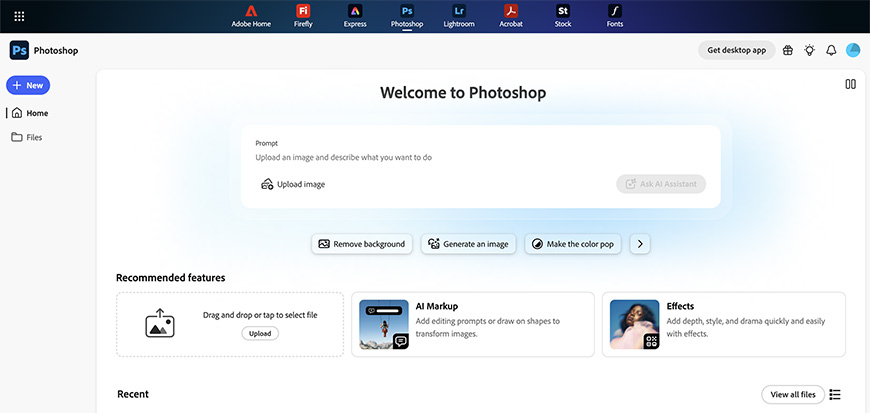The width and height of the screenshot is (870, 413).
Task: Switch to Lightroom in top bar
Action: tap(459, 16)
